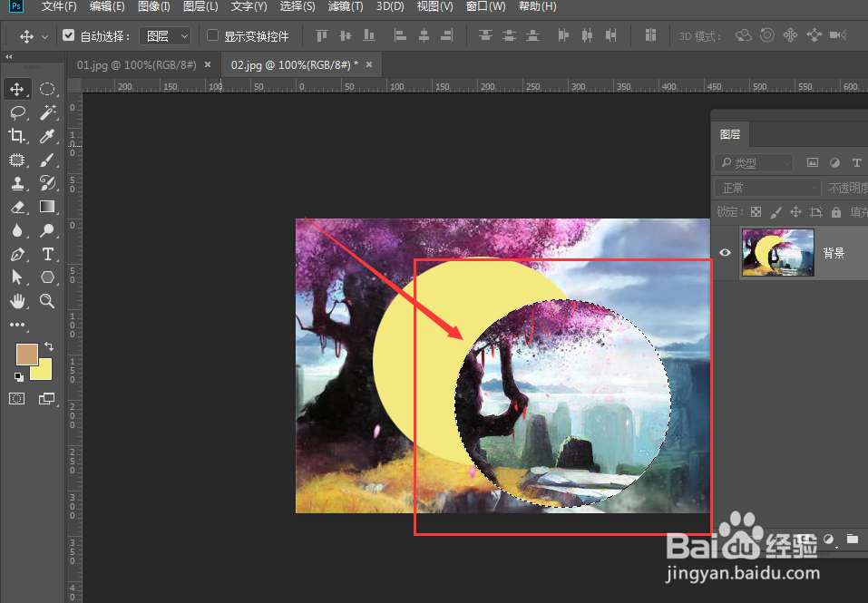
Task: Open the Move tool preset picker arrow
Action: 44,37
